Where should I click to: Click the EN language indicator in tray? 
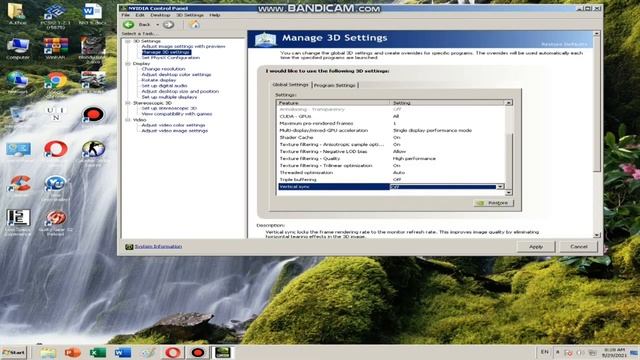pos(544,352)
